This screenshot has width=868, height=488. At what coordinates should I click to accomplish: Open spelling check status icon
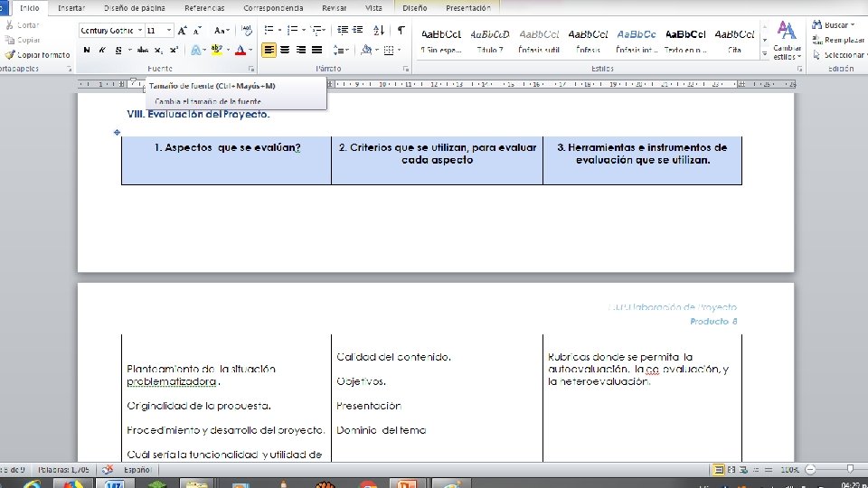click(108, 470)
